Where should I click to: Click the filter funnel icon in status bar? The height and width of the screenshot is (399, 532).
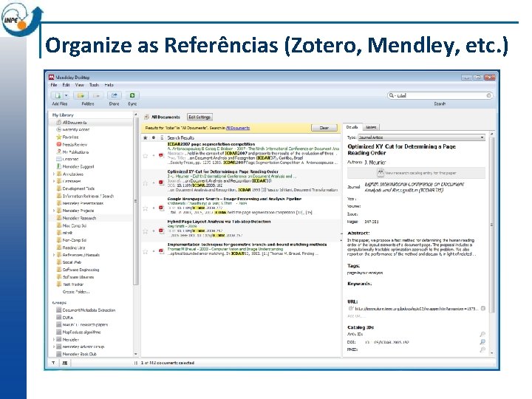click(x=54, y=363)
